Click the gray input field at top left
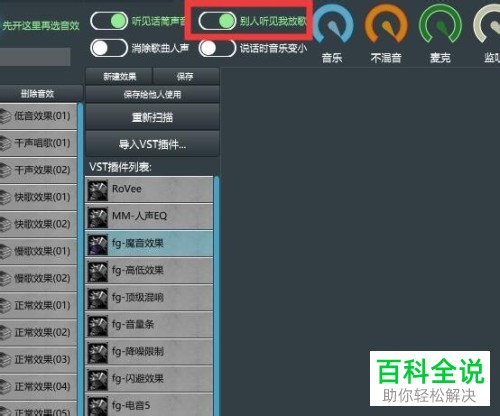The image size is (500, 416). pos(35,57)
